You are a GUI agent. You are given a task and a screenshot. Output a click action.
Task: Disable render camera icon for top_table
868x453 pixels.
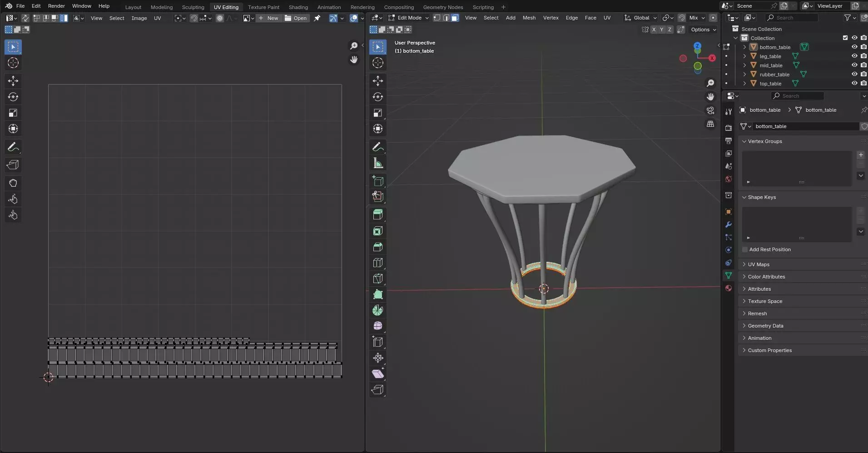pyautogui.click(x=863, y=83)
